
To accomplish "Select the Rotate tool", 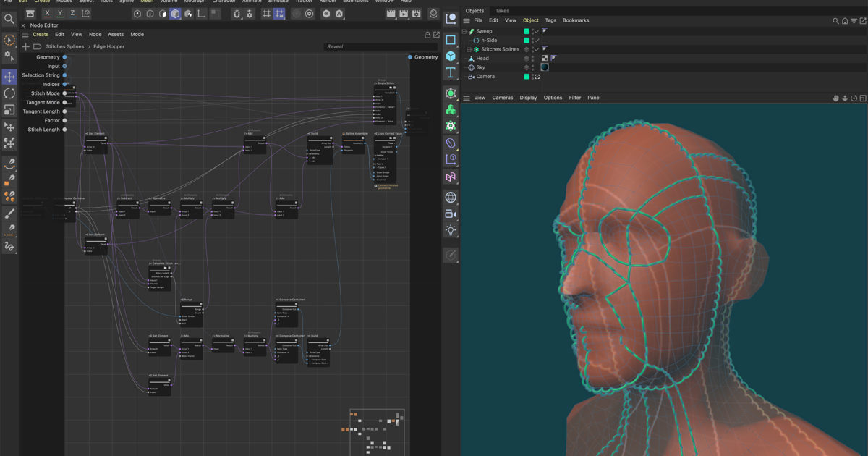I will pyautogui.click(x=9, y=93).
